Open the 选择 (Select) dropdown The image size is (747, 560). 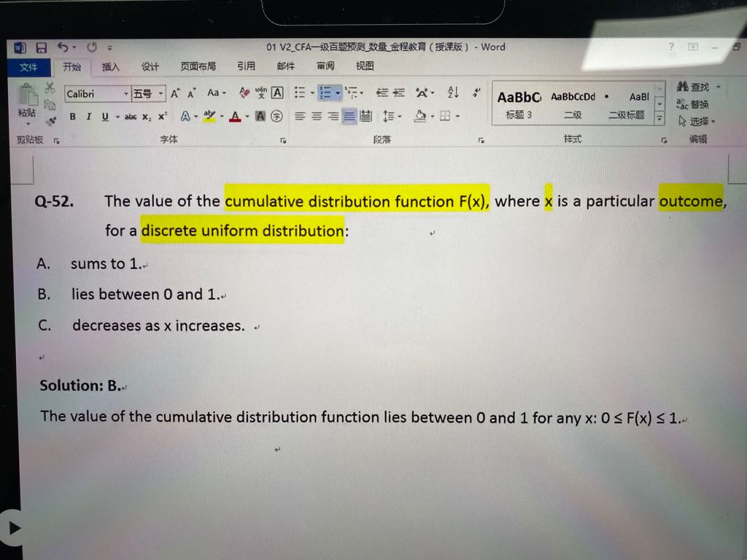[x=697, y=122]
